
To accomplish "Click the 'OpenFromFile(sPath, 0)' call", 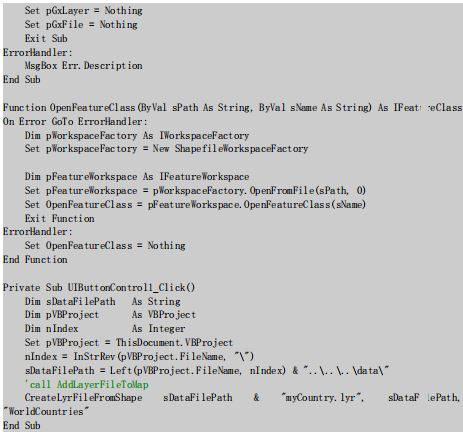I will coord(308,191).
